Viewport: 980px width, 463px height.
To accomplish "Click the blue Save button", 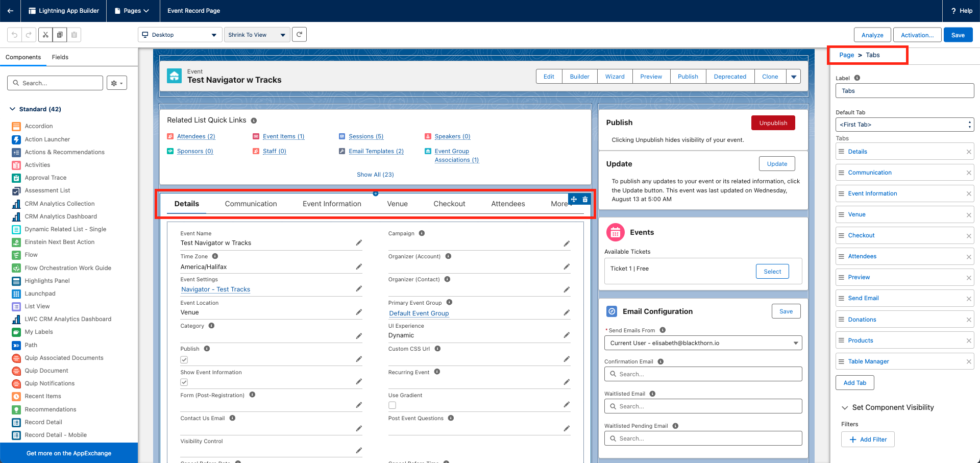I will (x=958, y=35).
